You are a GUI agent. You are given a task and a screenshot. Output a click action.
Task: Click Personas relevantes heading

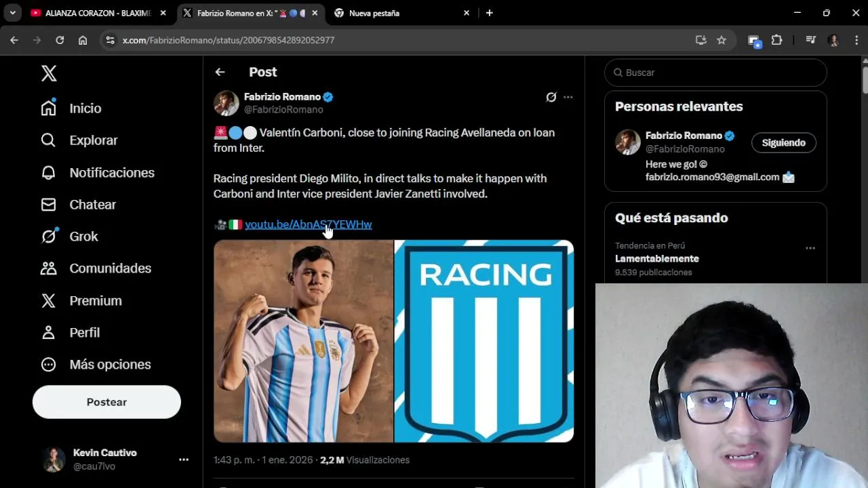679,106
